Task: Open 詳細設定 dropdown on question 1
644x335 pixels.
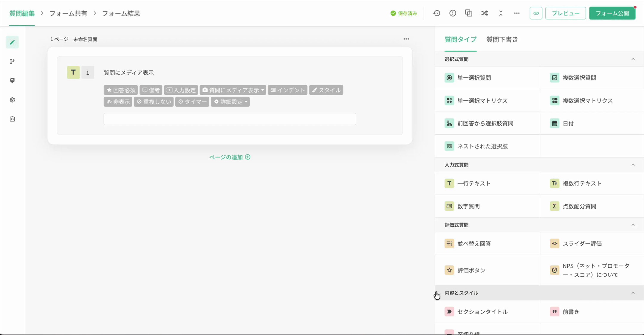Action: [x=230, y=102]
